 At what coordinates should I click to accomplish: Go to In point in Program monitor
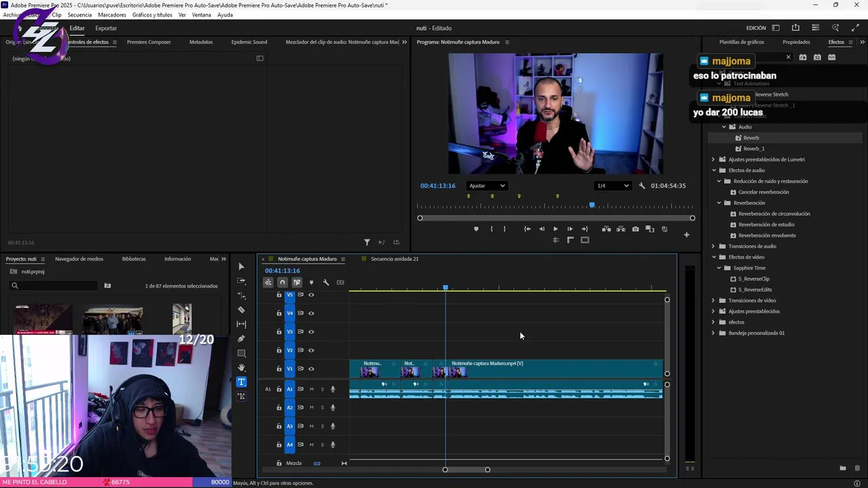click(x=527, y=229)
